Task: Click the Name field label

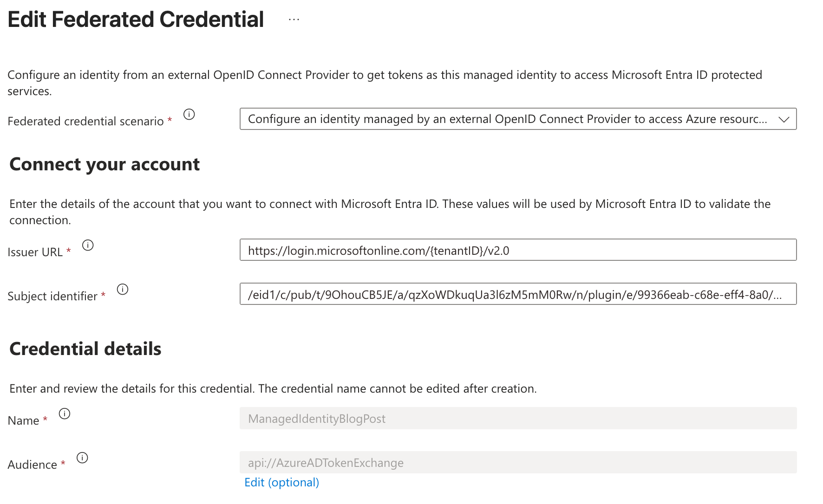Action: click(23, 421)
